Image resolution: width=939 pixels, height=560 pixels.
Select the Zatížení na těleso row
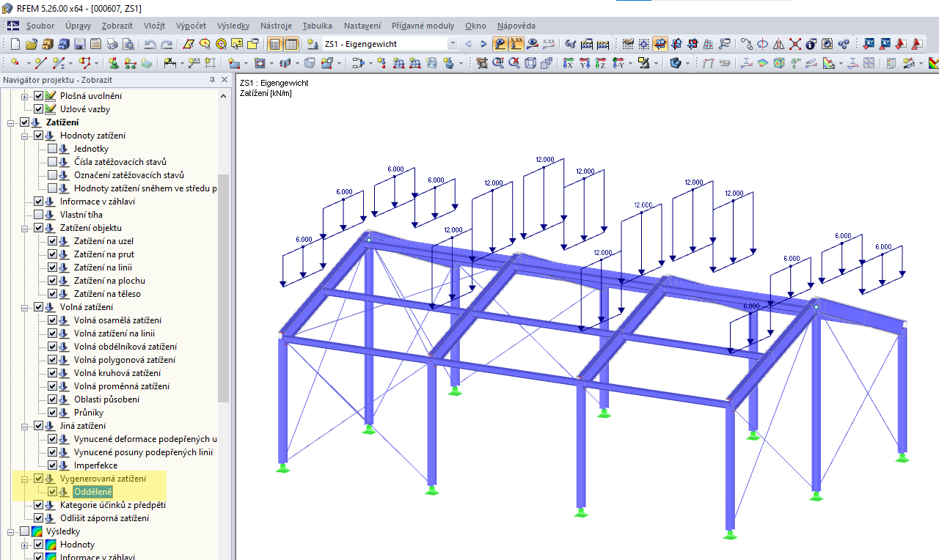107,294
